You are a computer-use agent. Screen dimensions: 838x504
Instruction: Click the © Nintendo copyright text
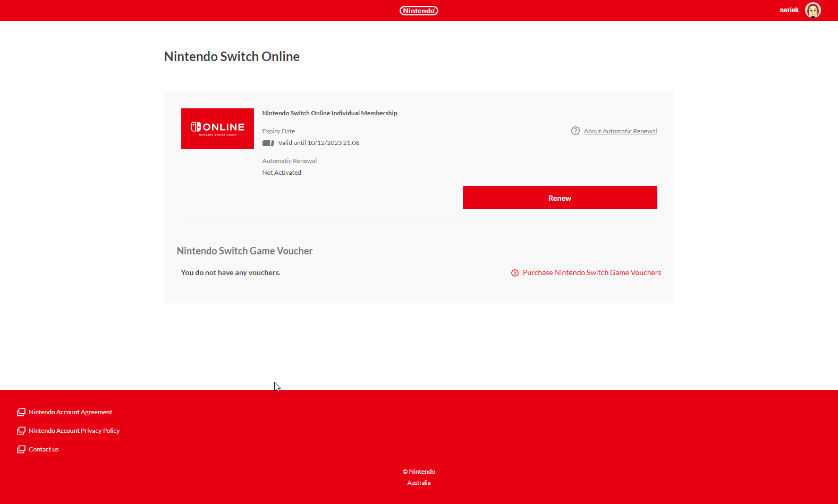pos(419,472)
